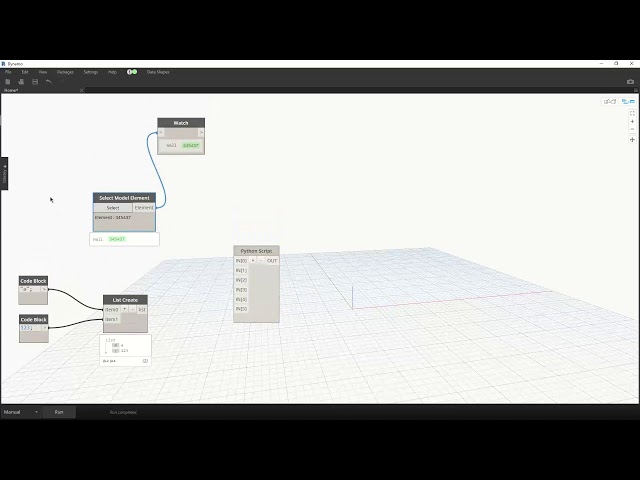Open the File menu
640x480 pixels.
pyautogui.click(x=8, y=72)
